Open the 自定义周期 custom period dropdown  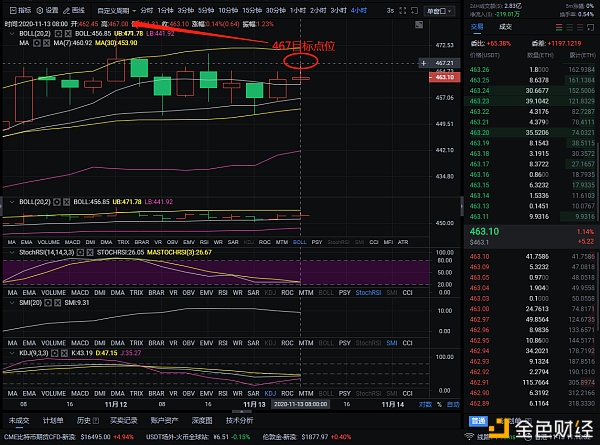[x=116, y=11]
